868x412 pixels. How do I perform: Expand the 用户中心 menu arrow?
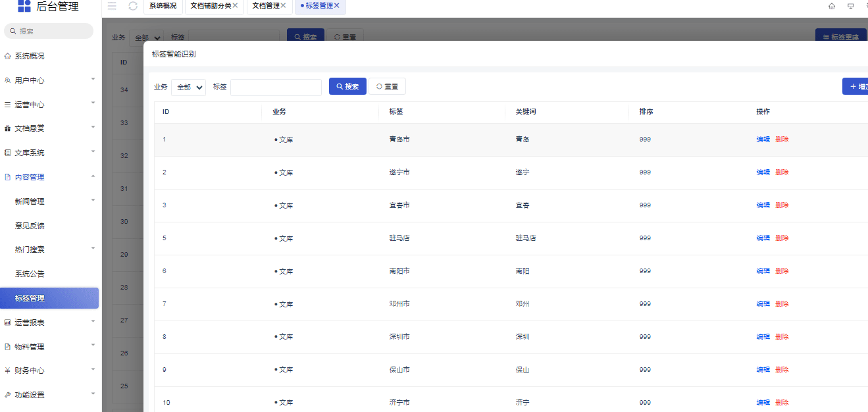(93, 79)
